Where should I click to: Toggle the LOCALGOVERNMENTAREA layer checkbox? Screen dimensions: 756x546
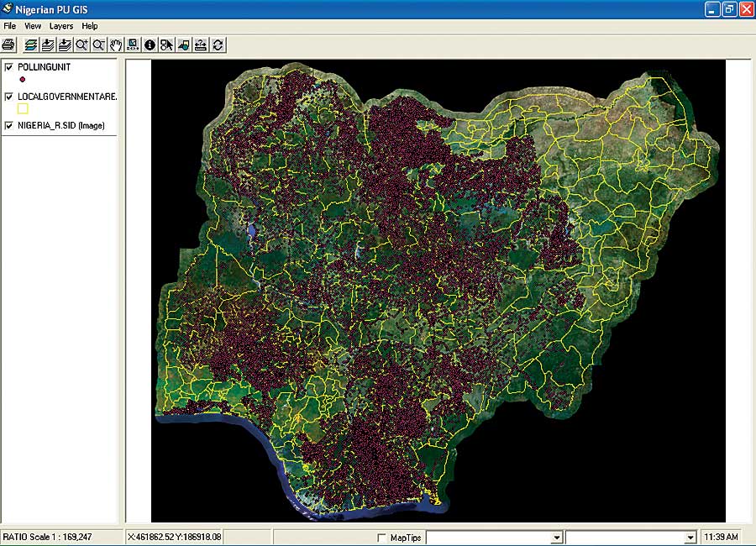(9, 97)
